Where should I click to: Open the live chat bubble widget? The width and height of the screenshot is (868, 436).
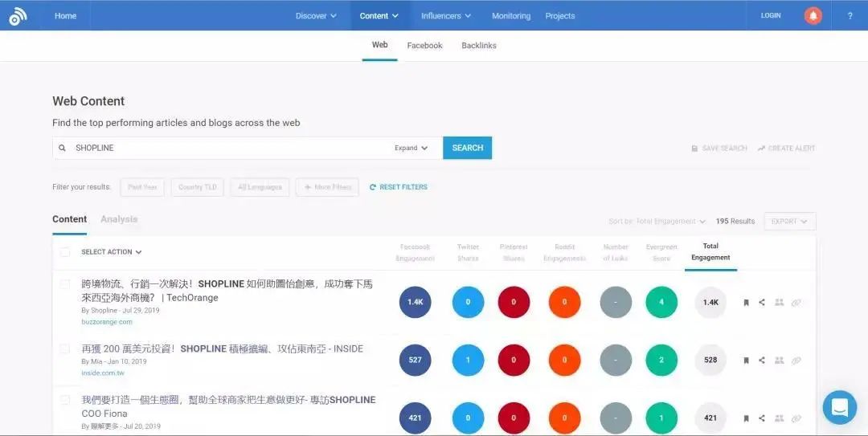pyautogui.click(x=839, y=407)
